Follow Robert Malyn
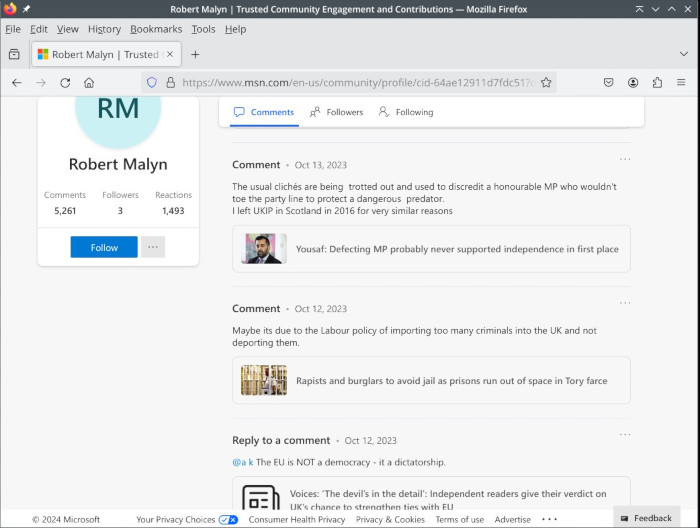The image size is (700, 528). click(x=104, y=247)
